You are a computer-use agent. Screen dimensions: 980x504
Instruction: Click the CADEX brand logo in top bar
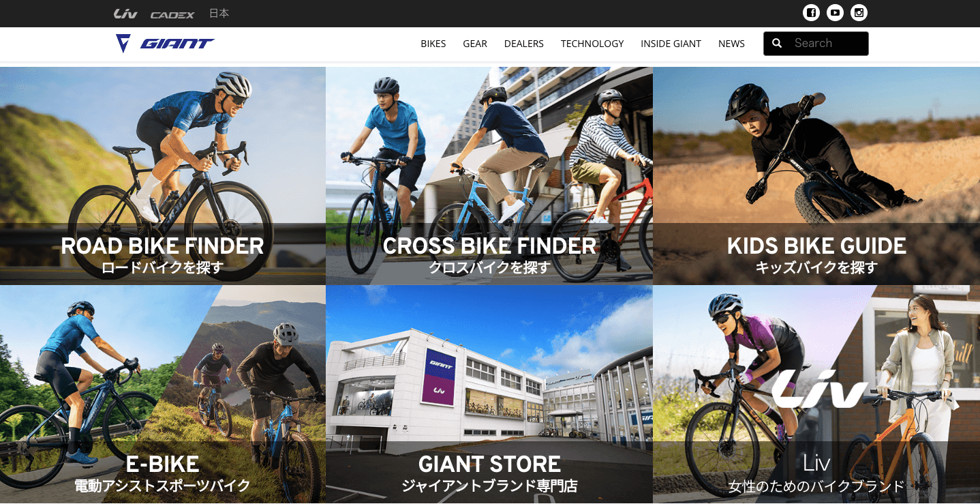172,14
